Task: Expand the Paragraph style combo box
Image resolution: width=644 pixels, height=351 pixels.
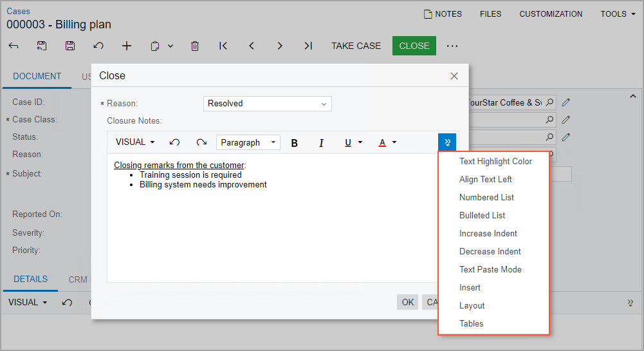Action: coord(248,142)
